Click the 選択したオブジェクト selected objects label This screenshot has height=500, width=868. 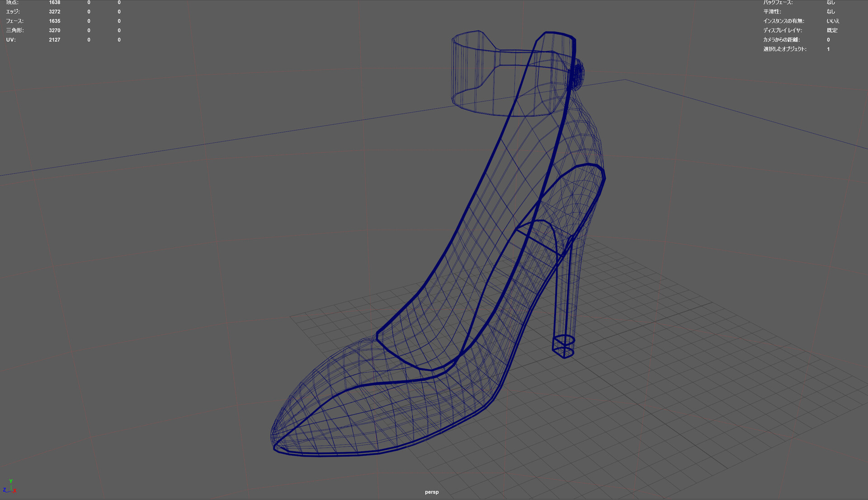click(785, 49)
